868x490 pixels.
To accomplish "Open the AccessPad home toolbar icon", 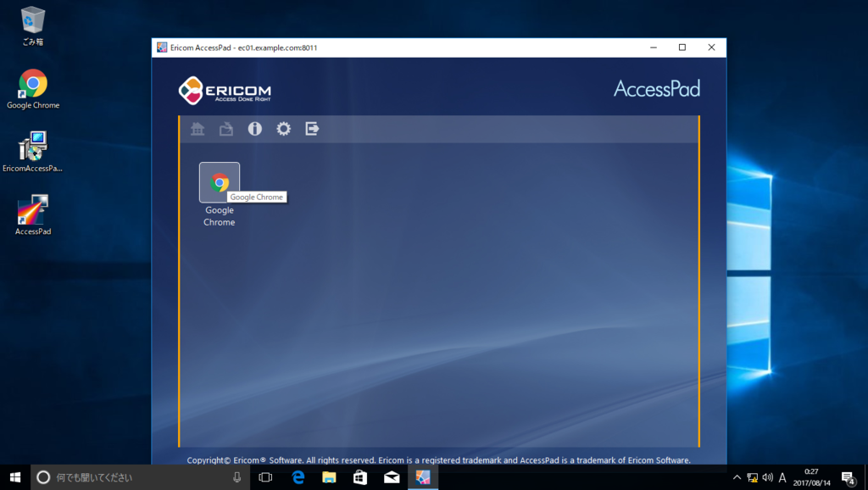I will click(198, 129).
